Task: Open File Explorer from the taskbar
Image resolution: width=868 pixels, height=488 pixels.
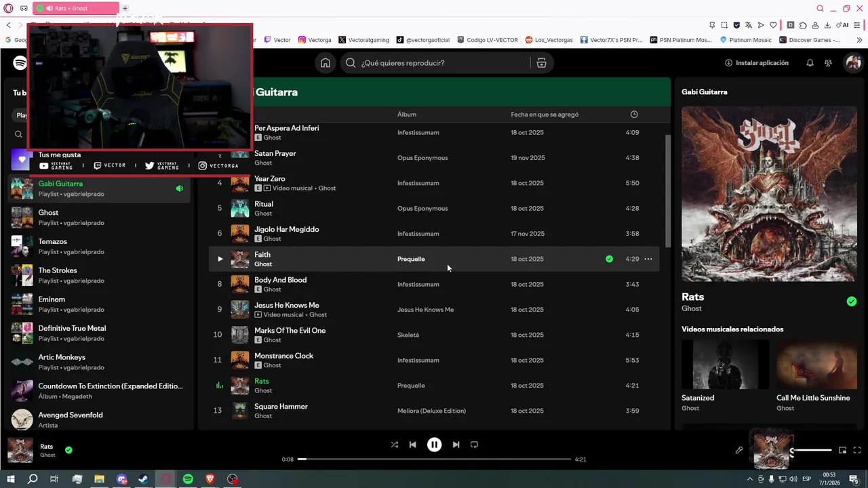Action: click(99, 479)
